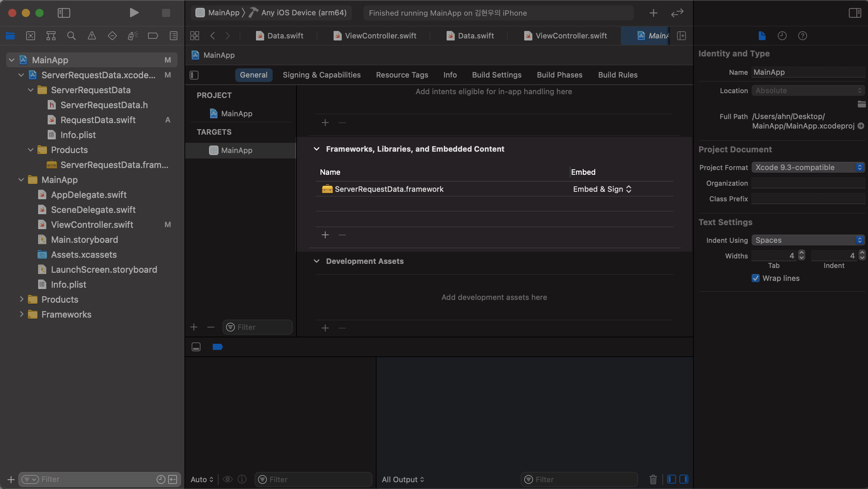Open the Issue navigator warning icon
The height and width of the screenshot is (489, 868).
[92, 36]
